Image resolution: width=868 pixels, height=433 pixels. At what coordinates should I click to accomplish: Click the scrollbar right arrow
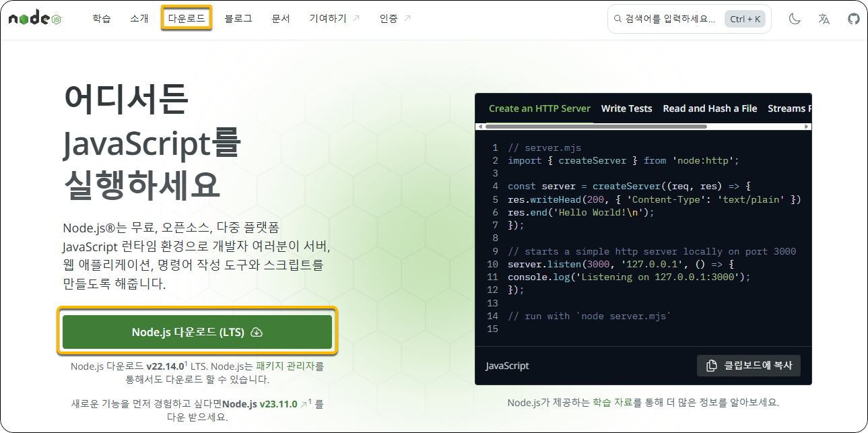[x=807, y=126]
